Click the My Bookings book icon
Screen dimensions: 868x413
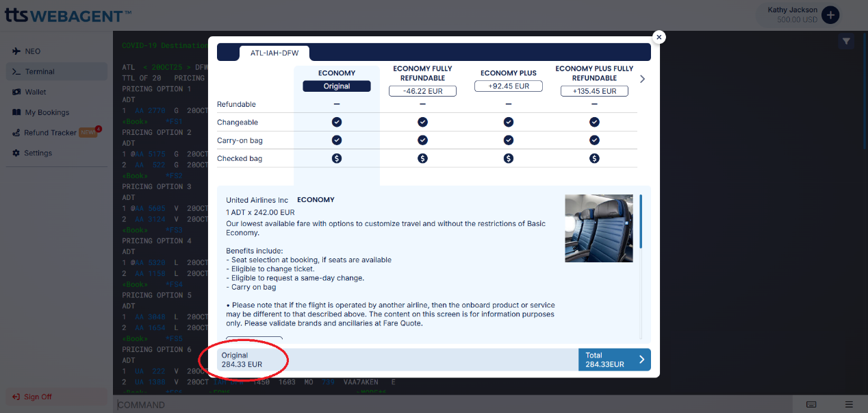(x=16, y=112)
